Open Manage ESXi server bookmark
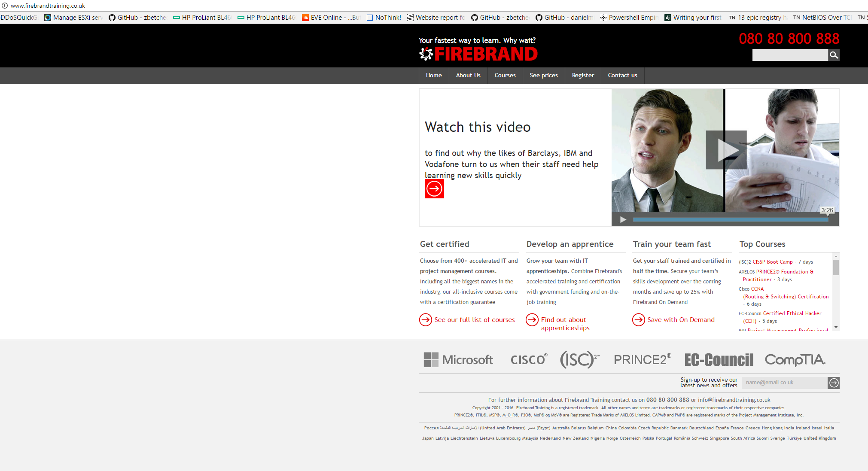Screen dimensions: 868x471 tap(73, 18)
